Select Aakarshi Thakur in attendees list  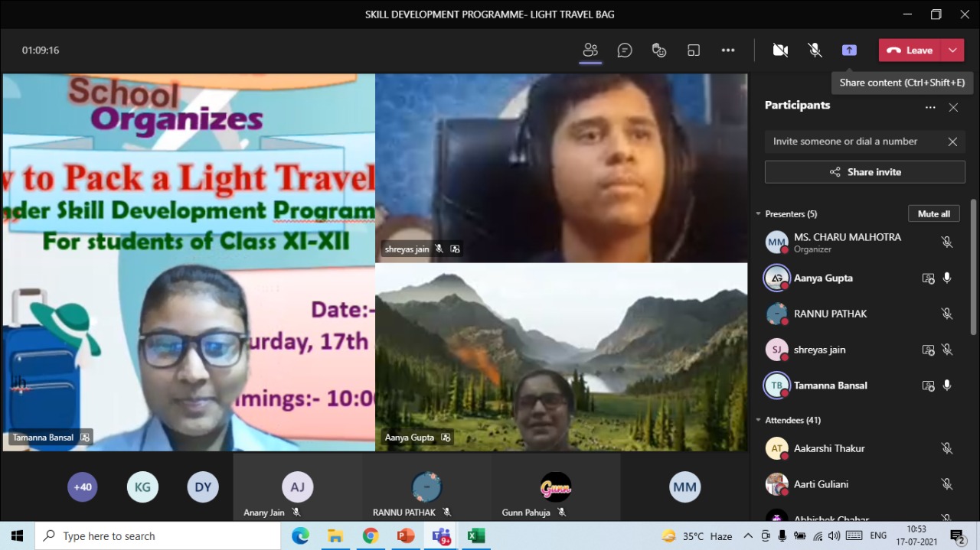tap(829, 449)
